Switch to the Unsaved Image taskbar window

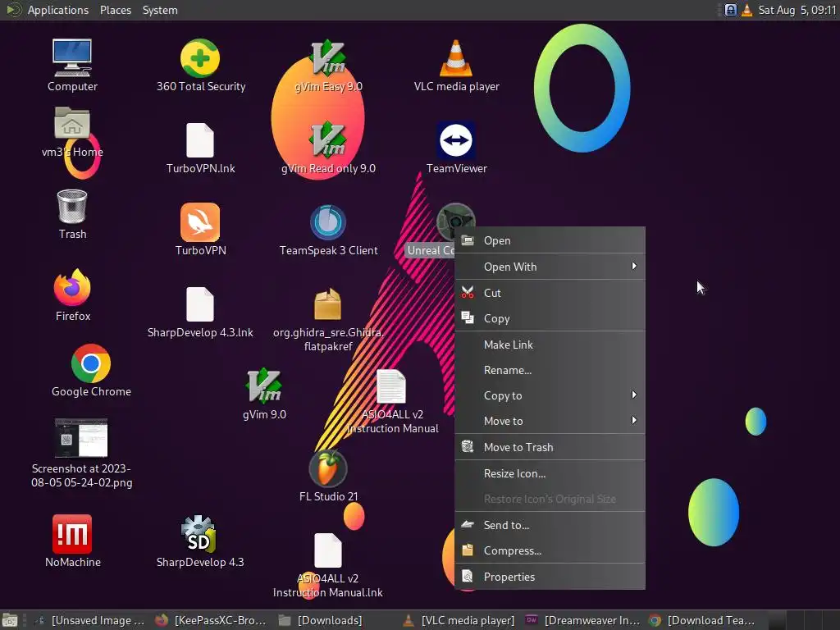tap(89, 620)
